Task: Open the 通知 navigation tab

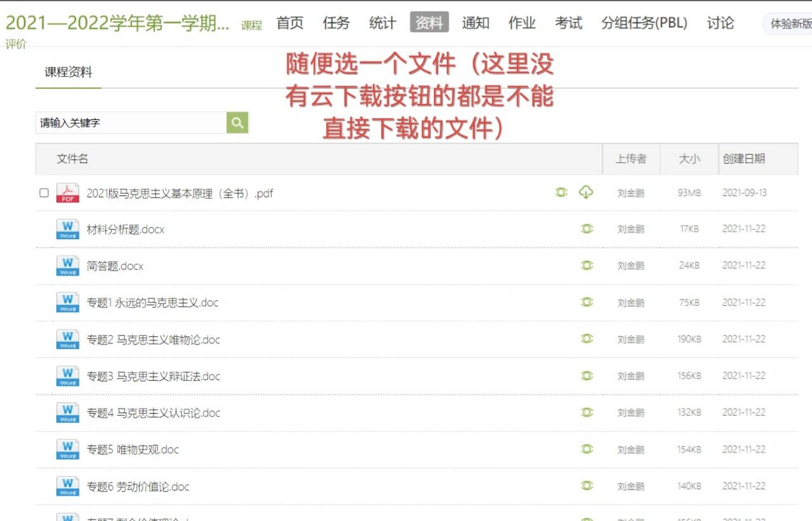Action: (x=476, y=22)
